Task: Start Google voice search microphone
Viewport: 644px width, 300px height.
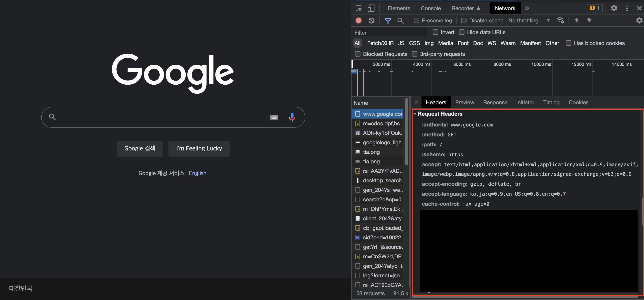Action: [292, 117]
